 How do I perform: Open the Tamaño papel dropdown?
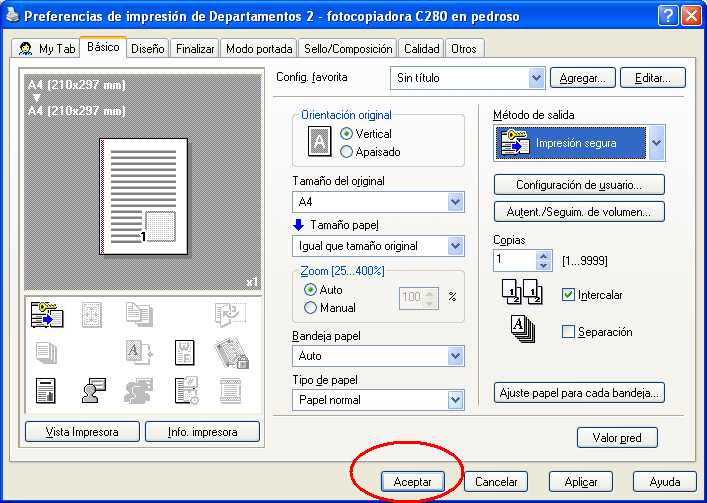(455, 246)
